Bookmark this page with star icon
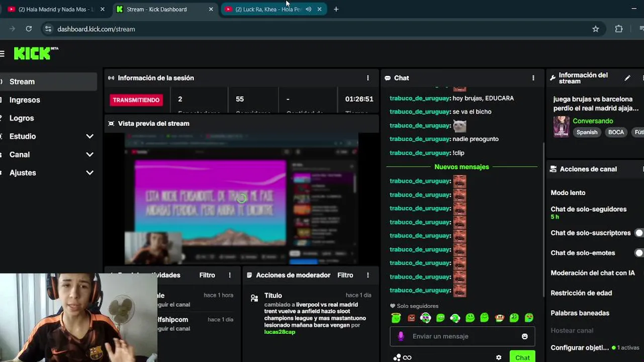 click(596, 29)
